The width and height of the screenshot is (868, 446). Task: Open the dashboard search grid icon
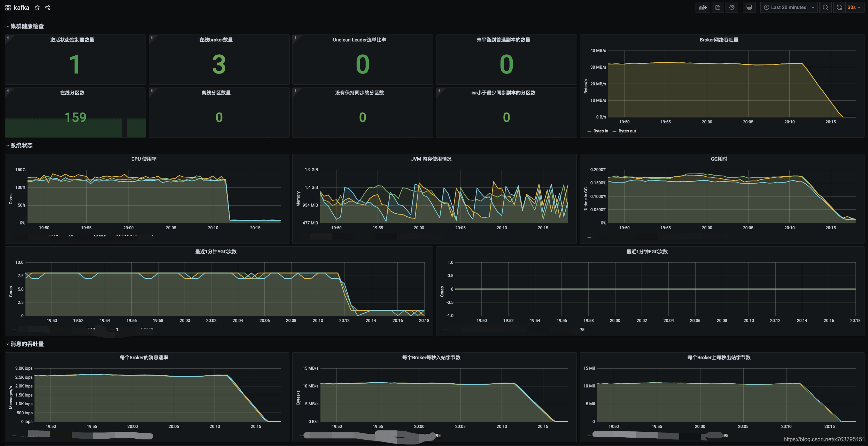[8, 7]
